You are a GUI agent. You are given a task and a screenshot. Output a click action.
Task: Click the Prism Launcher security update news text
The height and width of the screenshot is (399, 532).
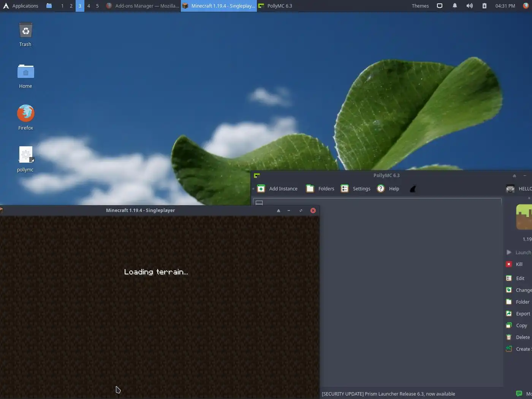point(388,394)
